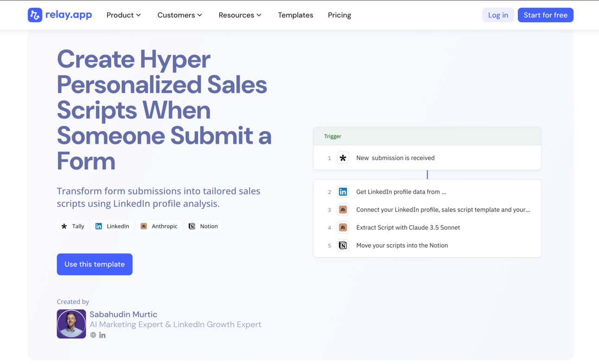Select 'Get LinkedIn profile data from ...' step
Screen dimensions: 599x364
point(427,192)
